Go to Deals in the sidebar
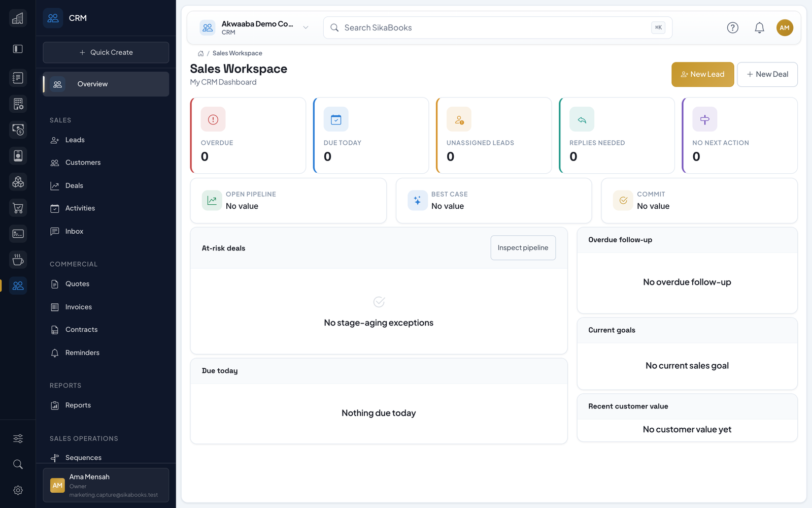 106,185
